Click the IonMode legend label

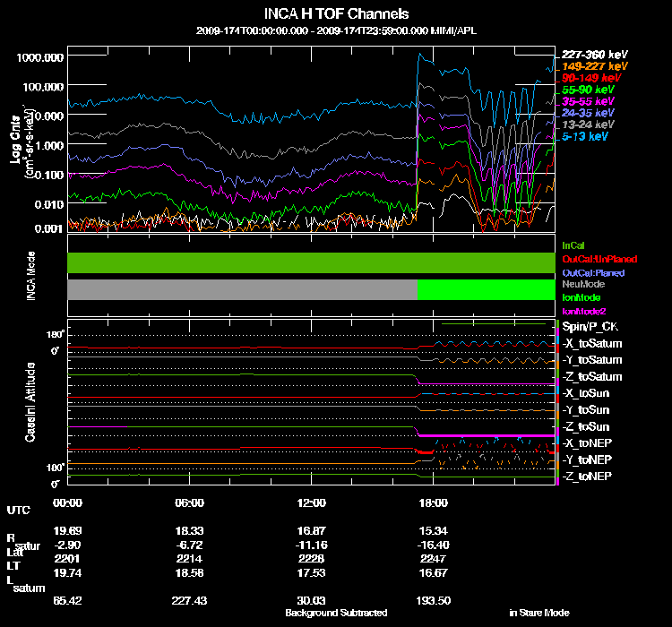tap(582, 297)
